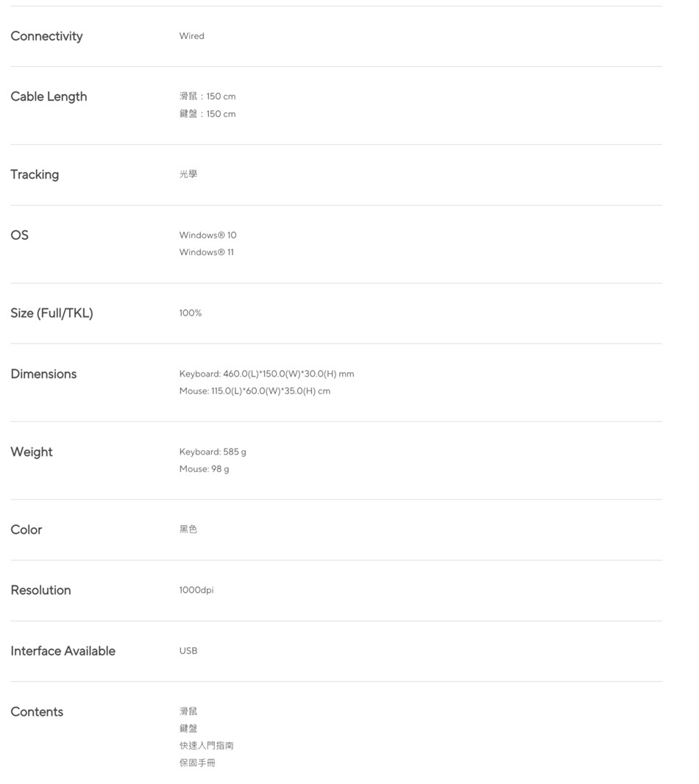Click the Dimensions row label
Screen dimensions: 699x784
point(43,374)
